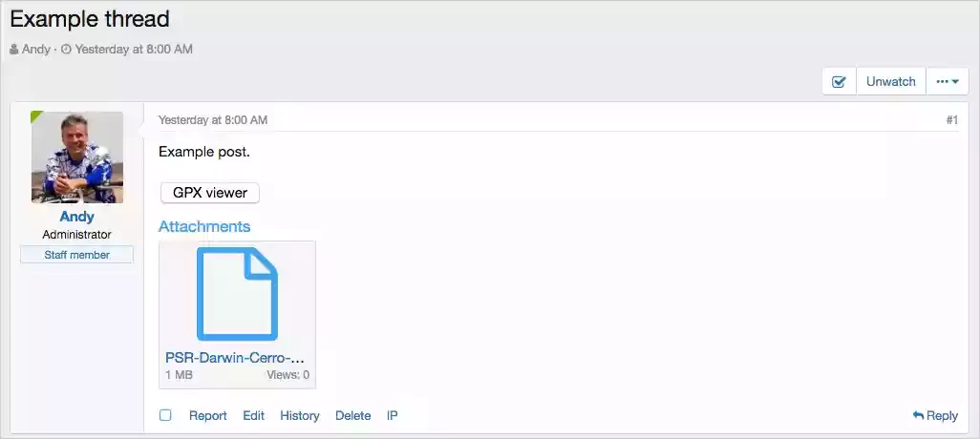Delete the example post
This screenshot has height=439, width=980.
tap(353, 416)
